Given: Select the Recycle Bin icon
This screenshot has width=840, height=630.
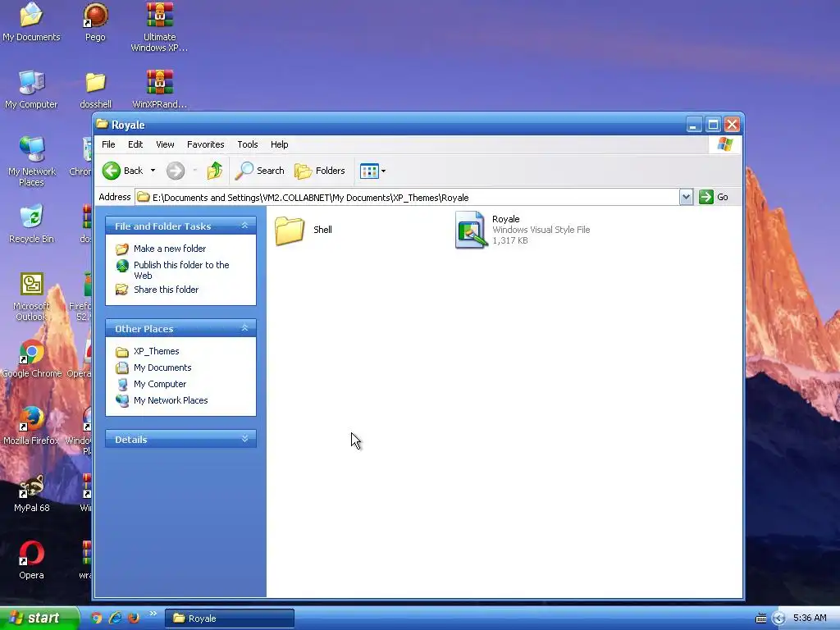Looking at the screenshot, I should click(31, 217).
